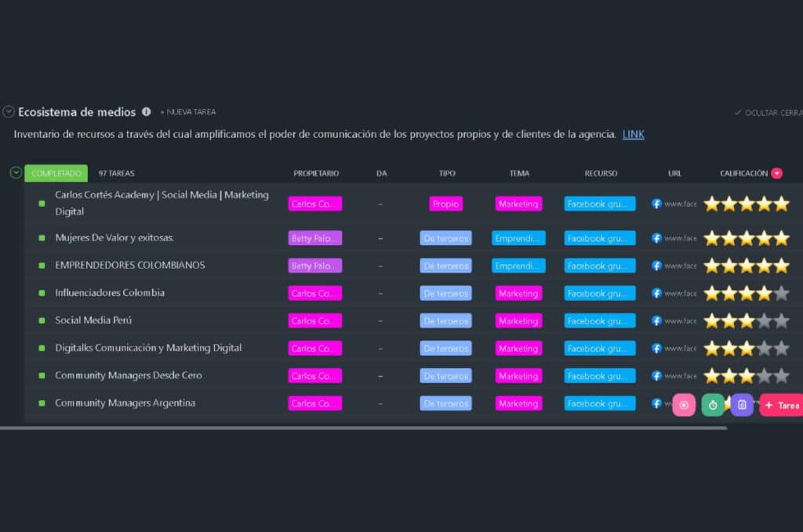Open Facebook URL icon in Mujeres De Valor row
803x532 pixels.
(x=656, y=238)
